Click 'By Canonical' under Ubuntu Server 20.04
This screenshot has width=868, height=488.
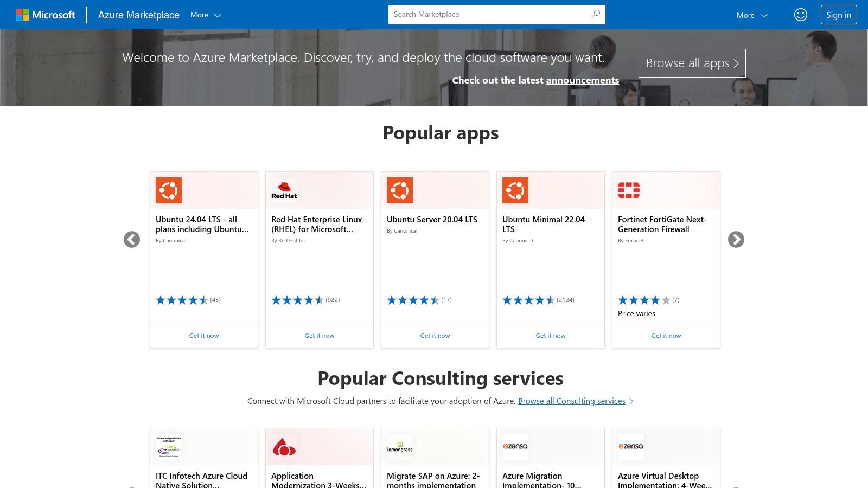click(402, 231)
